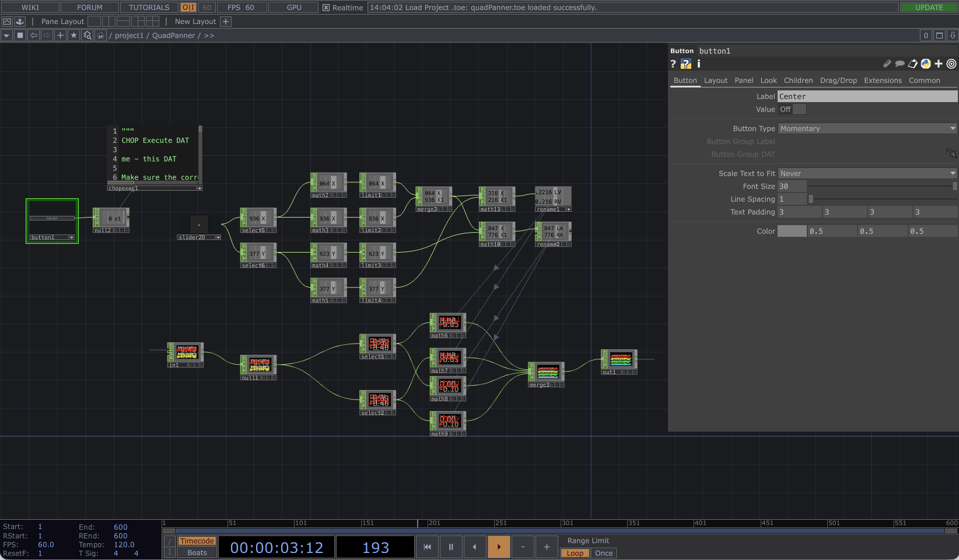Click the search network magnifier icon
The height and width of the screenshot is (560, 959).
click(87, 36)
